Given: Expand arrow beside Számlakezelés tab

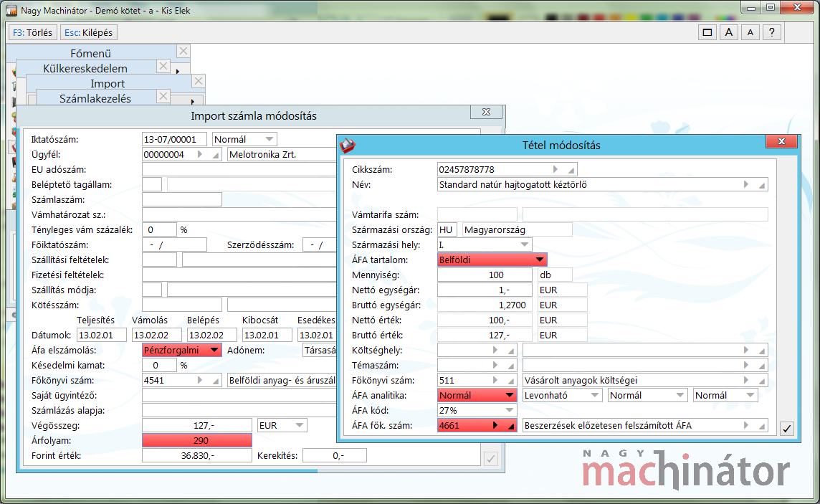Looking at the screenshot, I should click(192, 101).
